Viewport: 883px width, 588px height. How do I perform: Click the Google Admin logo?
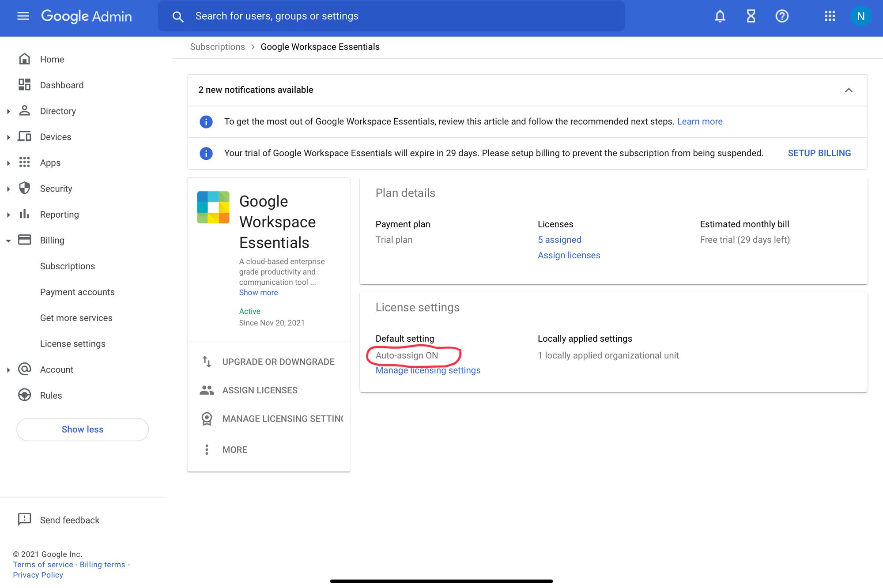[x=87, y=16]
